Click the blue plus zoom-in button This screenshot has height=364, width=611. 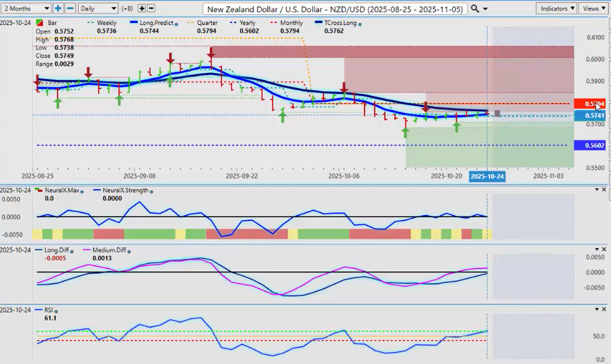58,9
